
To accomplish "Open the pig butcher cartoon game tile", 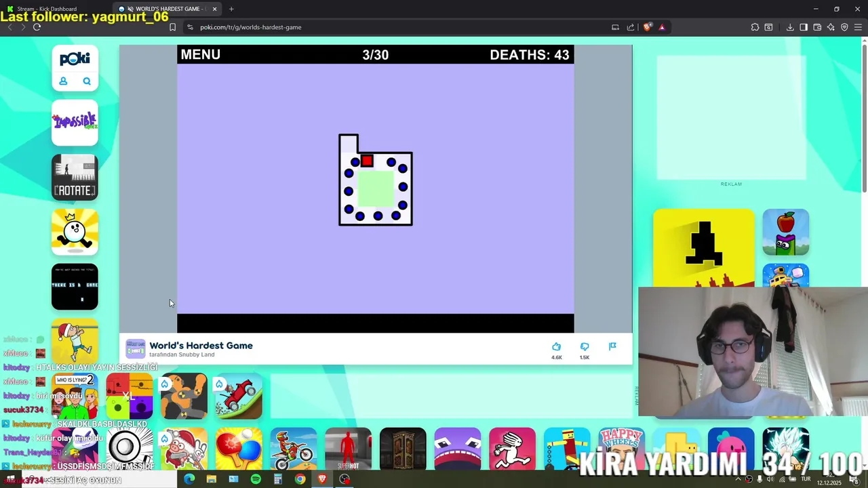I will pyautogui.click(x=184, y=449).
